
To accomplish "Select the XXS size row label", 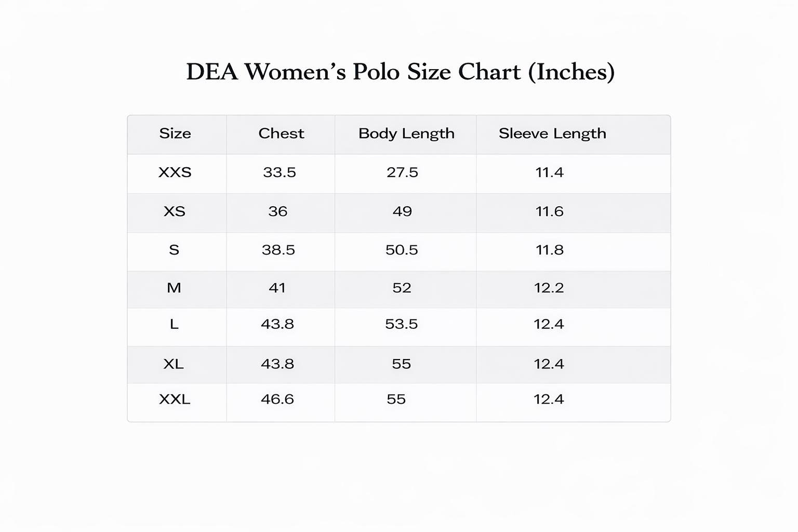I will (x=175, y=172).
